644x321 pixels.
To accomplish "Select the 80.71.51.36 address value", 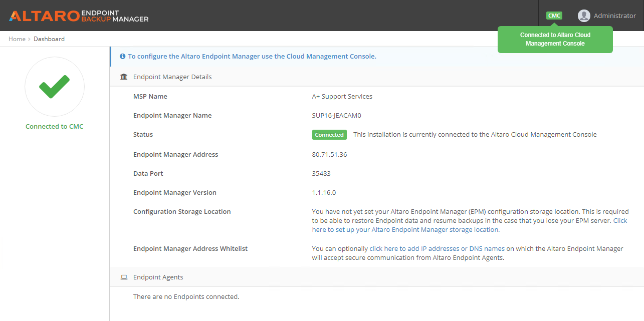I will tap(329, 154).
